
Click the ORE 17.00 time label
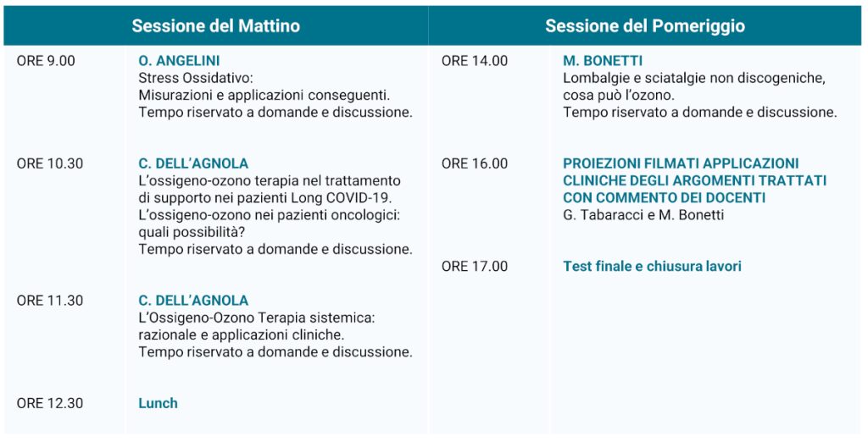(475, 266)
